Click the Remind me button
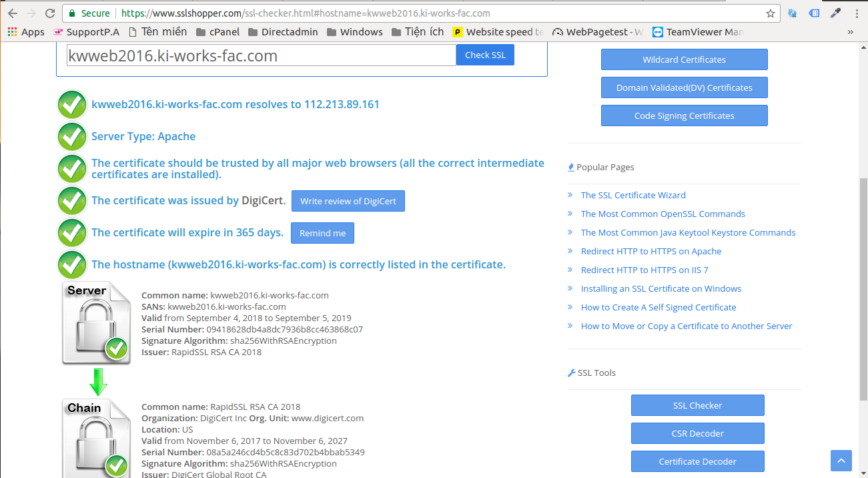The width and height of the screenshot is (868, 478). coord(322,234)
